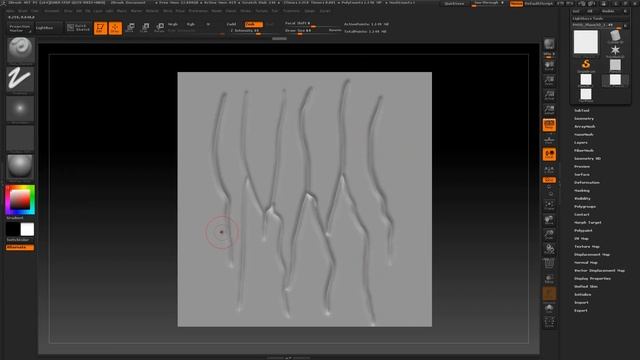Click the PolyF polyframe icon
640x360 pixels.
(549, 264)
